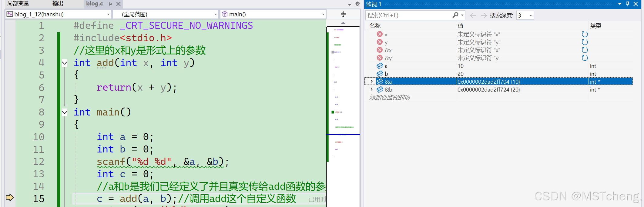Select value 0x0000002dad2ff704 {10}

pyautogui.click(x=489, y=82)
